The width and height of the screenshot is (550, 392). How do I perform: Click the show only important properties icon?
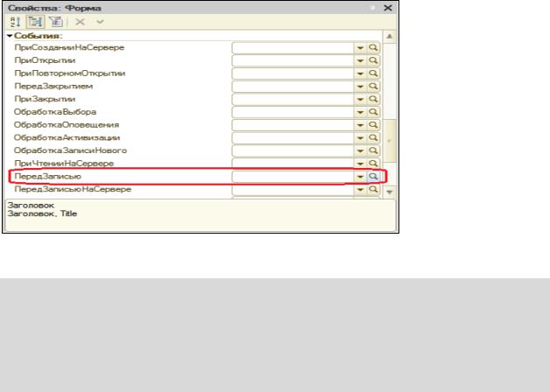56,22
